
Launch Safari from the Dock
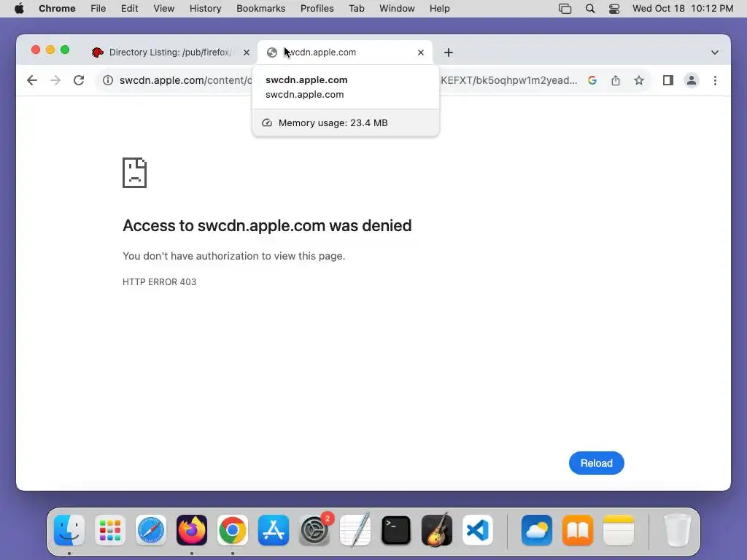tap(151, 530)
